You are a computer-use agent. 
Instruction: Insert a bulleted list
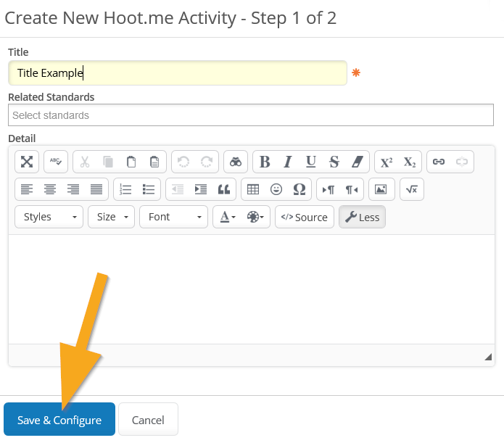[149, 189]
